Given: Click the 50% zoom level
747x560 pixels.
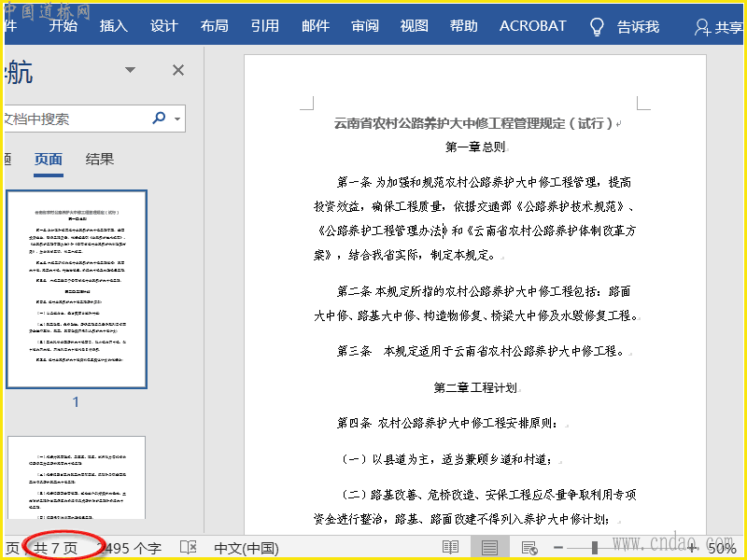Looking at the screenshot, I should pyautogui.click(x=722, y=549).
